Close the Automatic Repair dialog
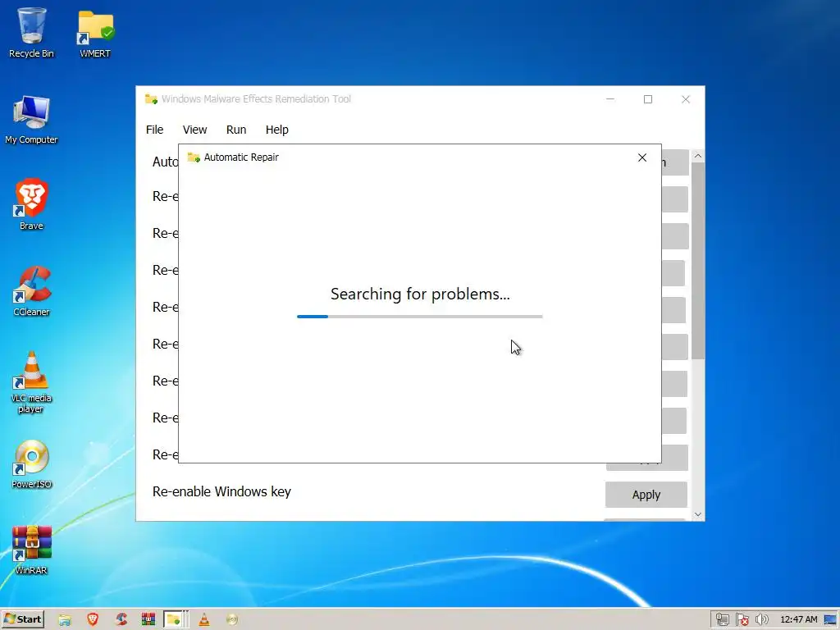 [642, 157]
